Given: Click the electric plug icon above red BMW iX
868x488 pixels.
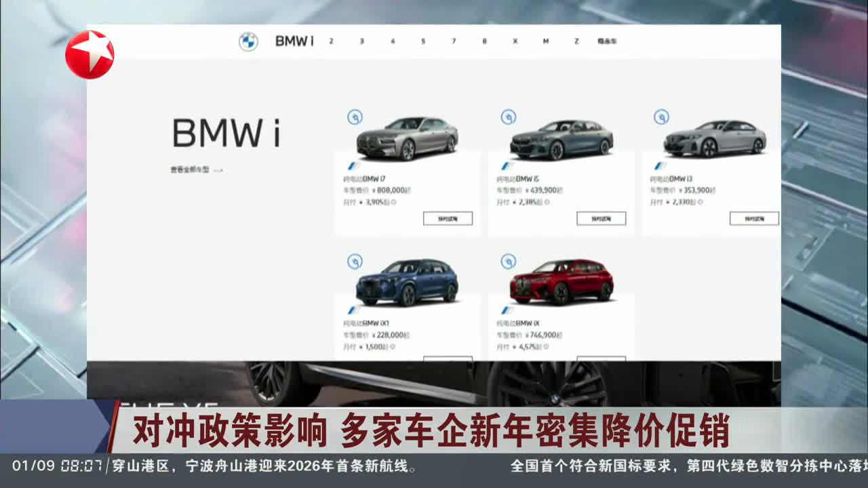Looking at the screenshot, I should tap(508, 262).
